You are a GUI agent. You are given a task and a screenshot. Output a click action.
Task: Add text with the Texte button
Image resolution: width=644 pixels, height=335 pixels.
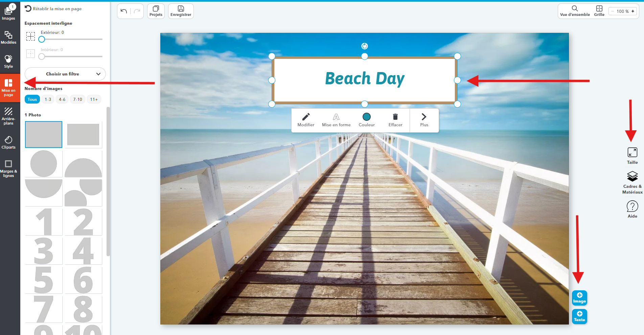tap(579, 316)
